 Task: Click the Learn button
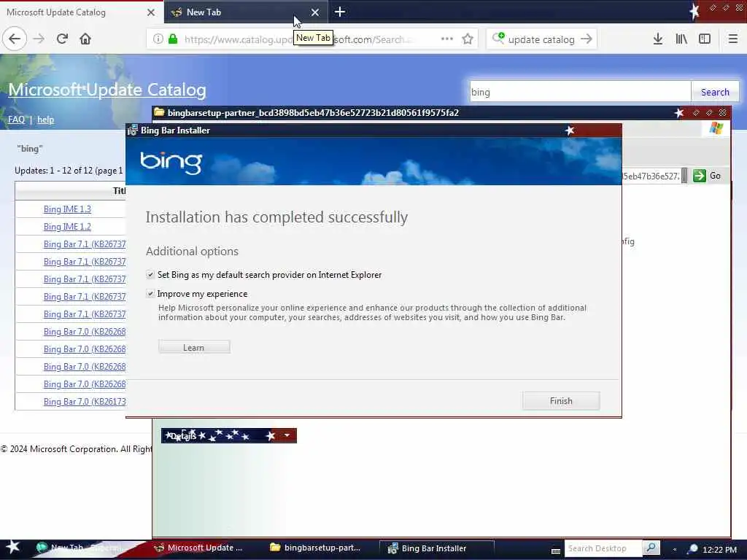click(x=194, y=347)
